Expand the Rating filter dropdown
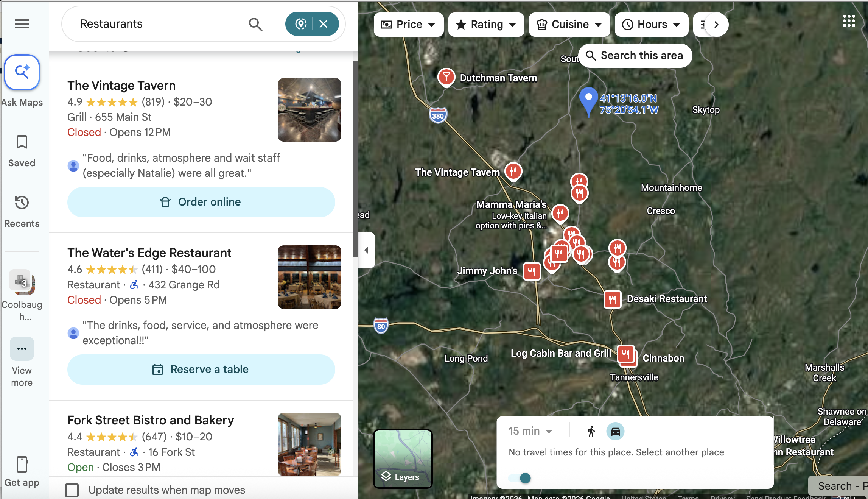Screen dimensions: 868x499 click(x=486, y=25)
